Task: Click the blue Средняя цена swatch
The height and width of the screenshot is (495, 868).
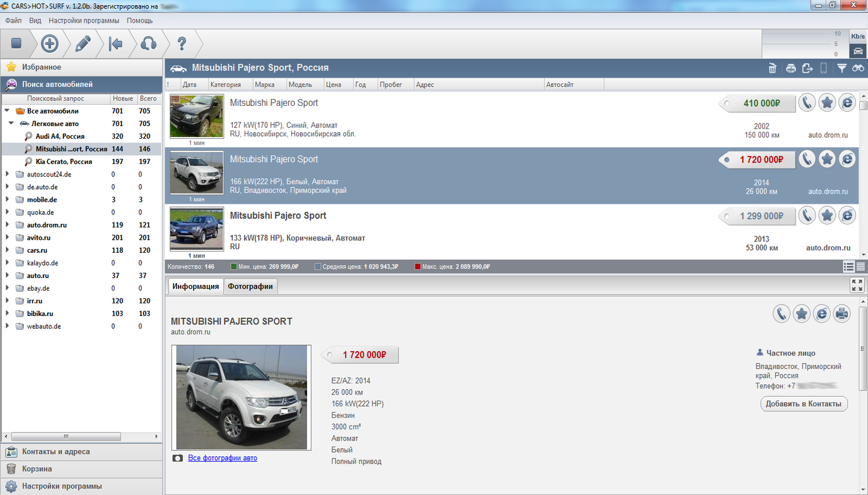Action: click(x=318, y=267)
